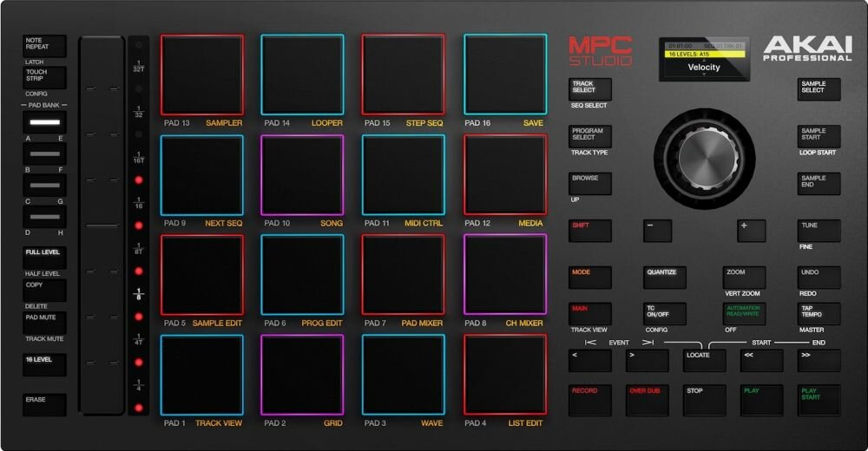Open the browser with the BROWSE button
Image resolution: width=868 pixels, height=451 pixels.
point(590,184)
